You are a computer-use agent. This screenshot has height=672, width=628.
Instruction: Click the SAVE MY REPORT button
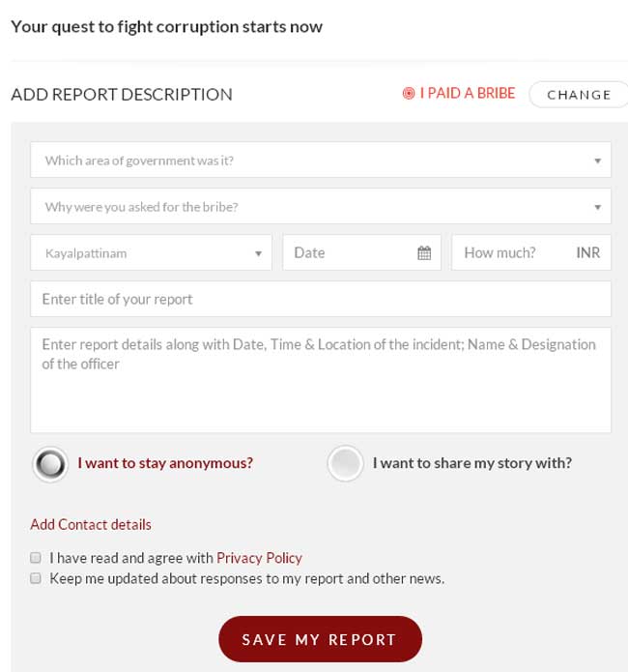point(320,639)
